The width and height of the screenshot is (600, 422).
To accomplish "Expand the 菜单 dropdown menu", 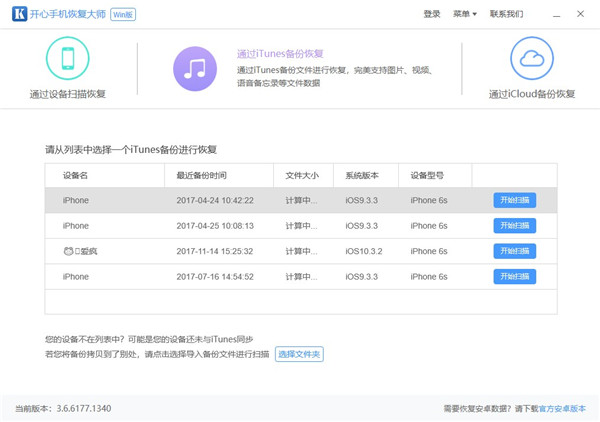I will point(464,14).
